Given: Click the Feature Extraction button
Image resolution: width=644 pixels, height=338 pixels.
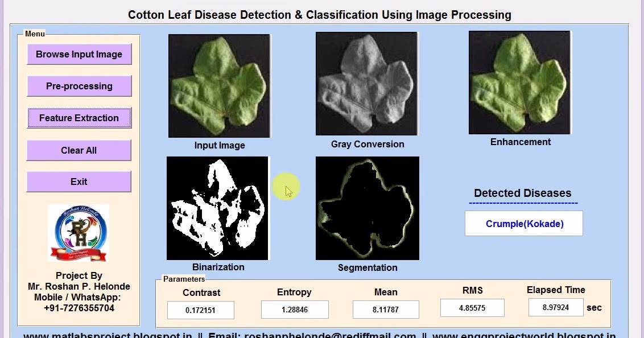Looking at the screenshot, I should (79, 118).
